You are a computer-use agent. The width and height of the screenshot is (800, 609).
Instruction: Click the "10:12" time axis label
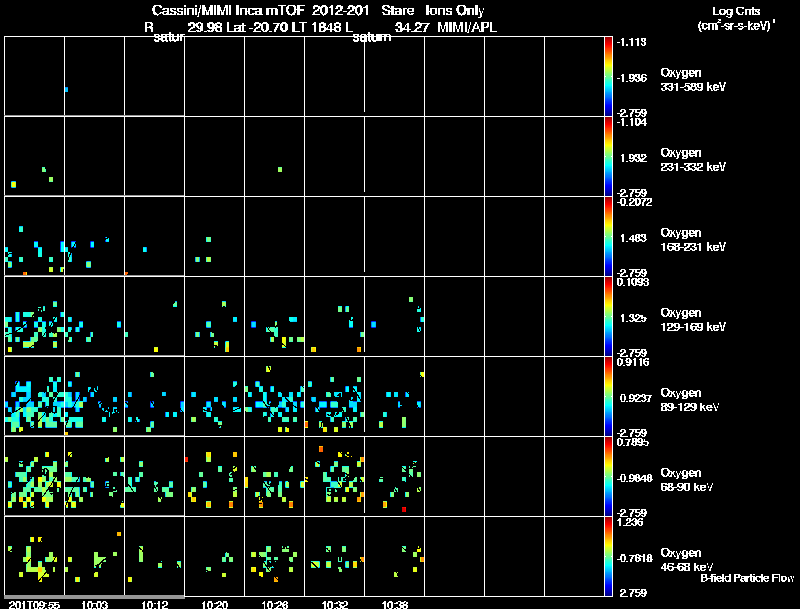pos(155,604)
